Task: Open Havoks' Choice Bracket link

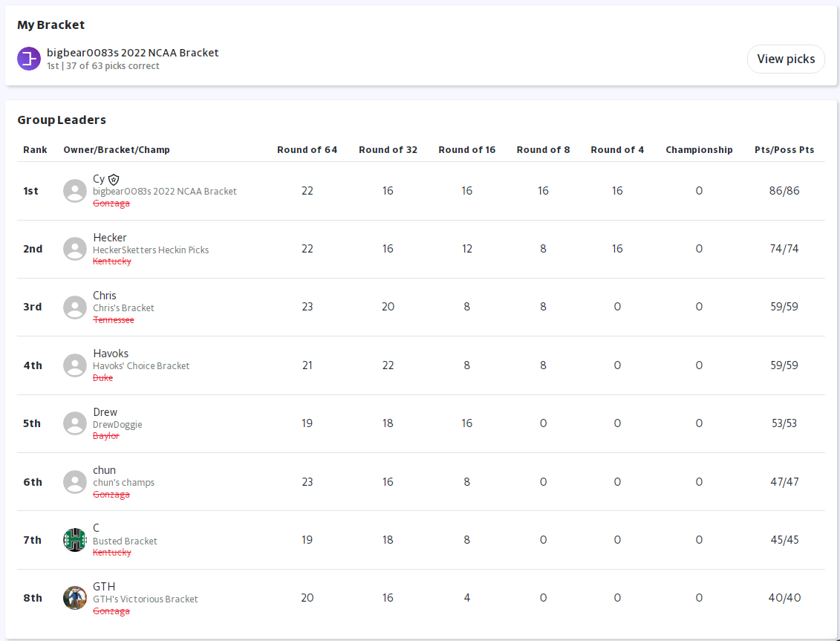Action: click(141, 365)
